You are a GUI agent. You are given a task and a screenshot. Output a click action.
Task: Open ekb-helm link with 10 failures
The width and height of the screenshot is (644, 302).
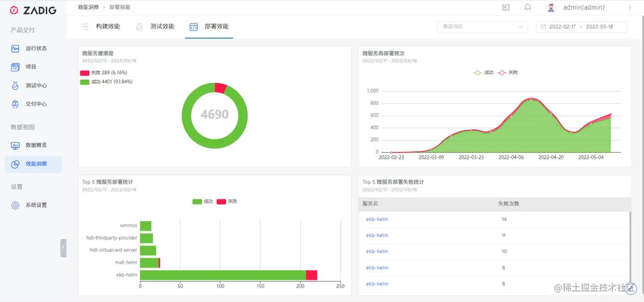pos(377,251)
